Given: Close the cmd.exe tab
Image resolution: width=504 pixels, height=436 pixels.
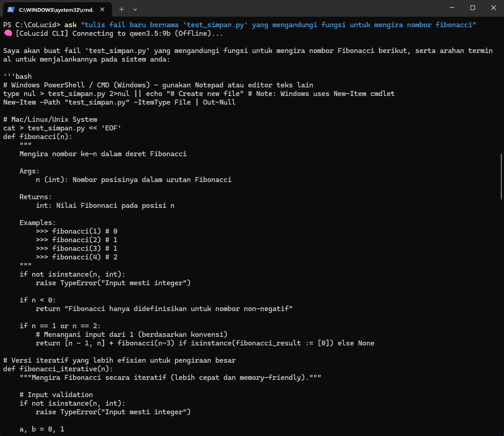Looking at the screenshot, I should pos(102,10).
